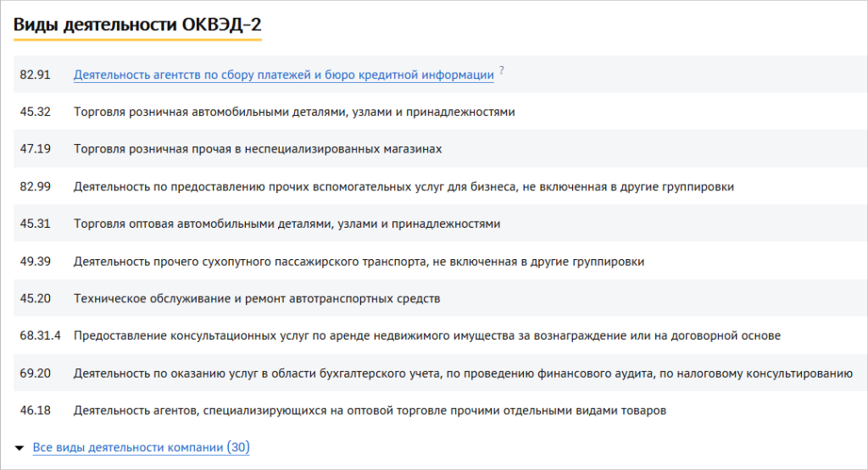Screen dimensions: 868x470
Task: Click the code 69.20
Action: point(36,373)
